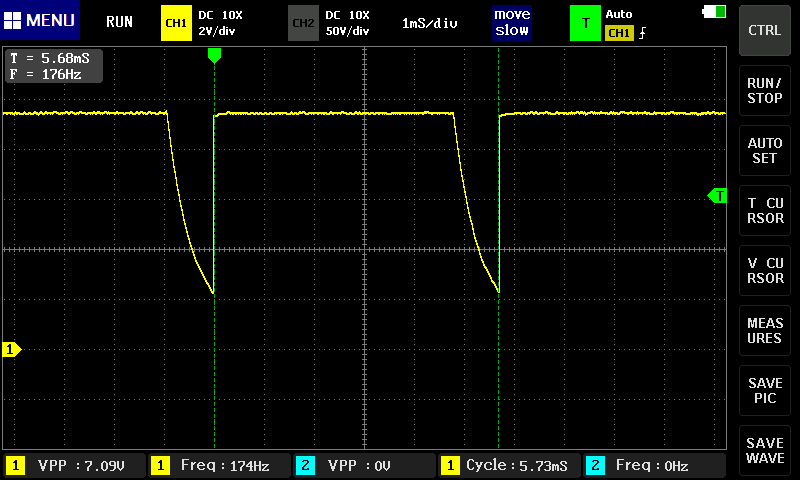This screenshot has width=800, height=480.
Task: Tap the cyan 2 badge beside Freq 0Hz
Action: [x=595, y=465]
